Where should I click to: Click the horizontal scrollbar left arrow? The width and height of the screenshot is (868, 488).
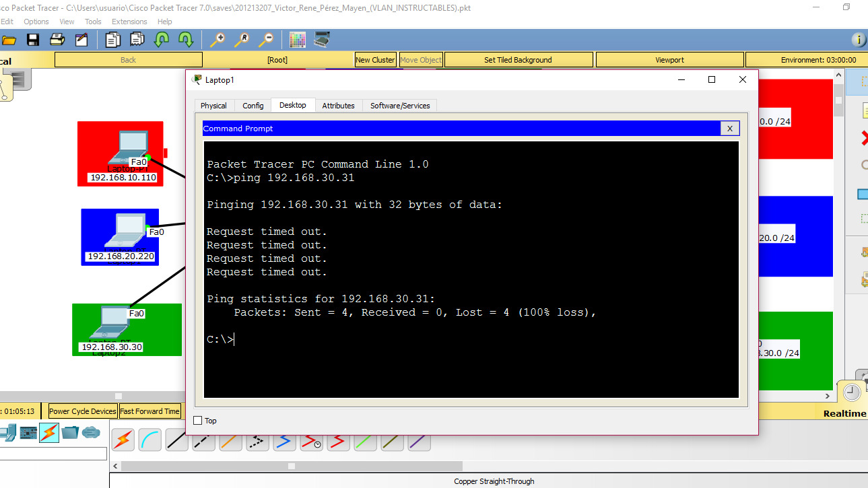114,465
